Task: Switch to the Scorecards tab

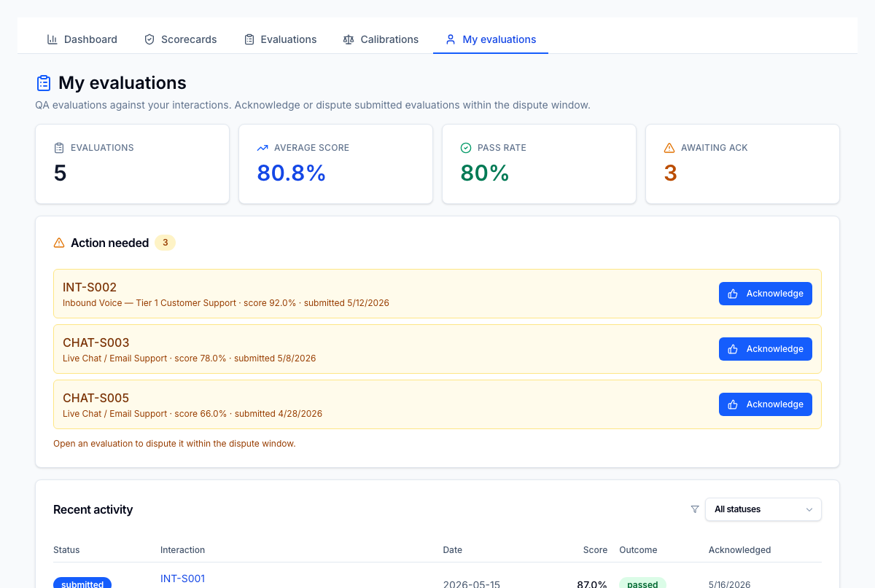Action: 180,39
